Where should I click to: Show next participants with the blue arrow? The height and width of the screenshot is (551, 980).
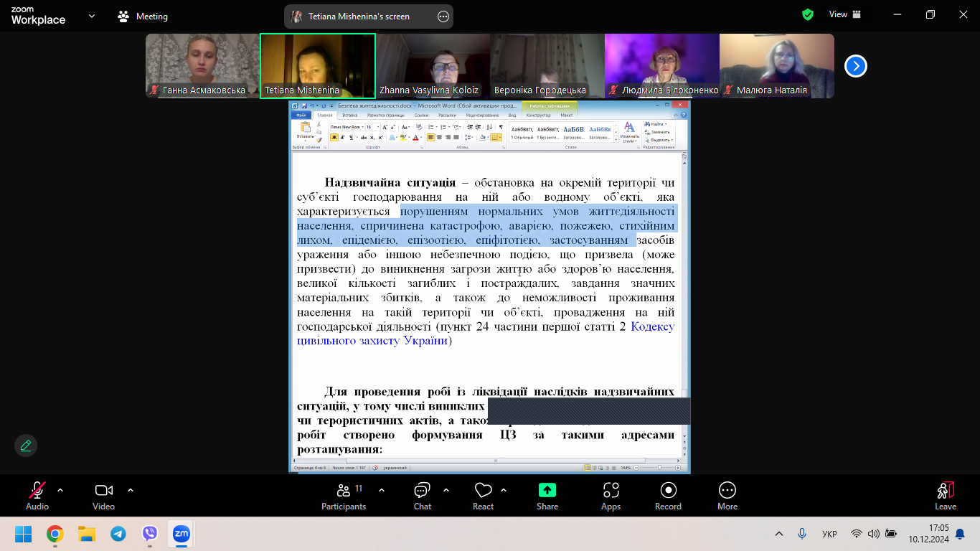point(856,66)
